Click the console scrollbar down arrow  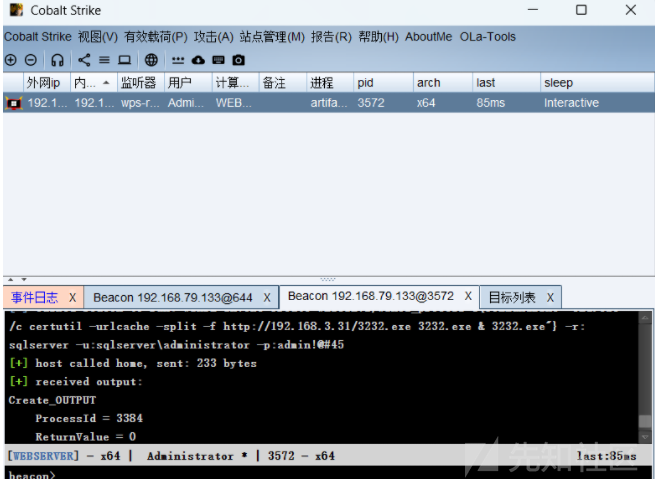645,437
